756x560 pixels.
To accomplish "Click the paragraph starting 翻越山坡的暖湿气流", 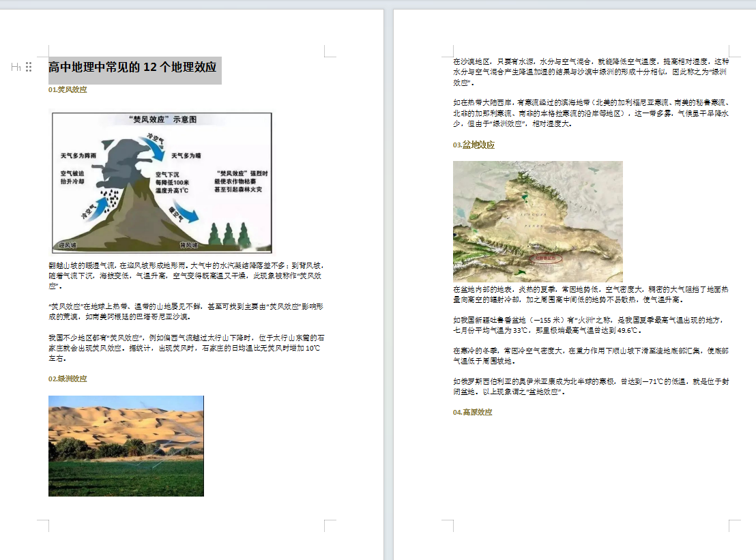I will coord(186,276).
